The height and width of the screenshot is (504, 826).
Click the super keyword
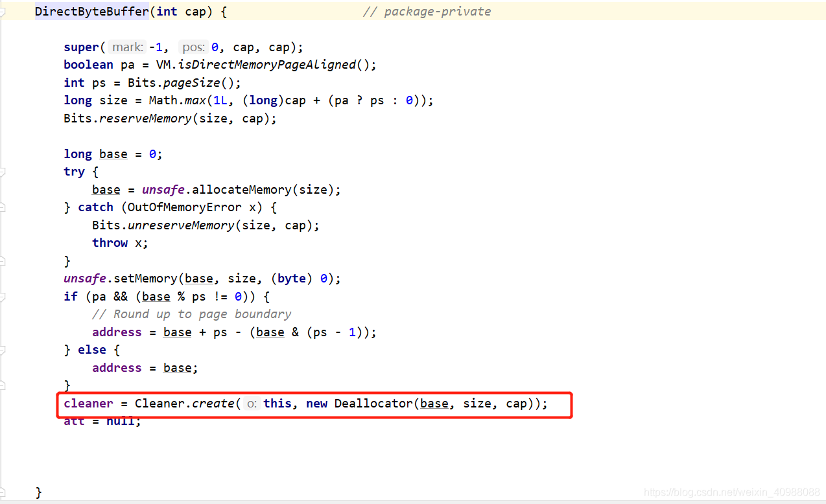pyautogui.click(x=81, y=47)
